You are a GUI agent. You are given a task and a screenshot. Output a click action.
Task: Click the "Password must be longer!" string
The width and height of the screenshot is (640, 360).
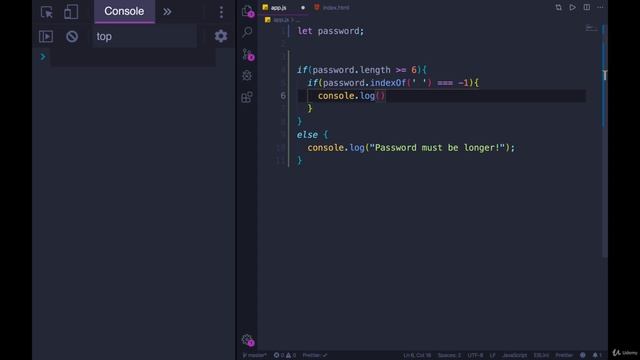437,148
